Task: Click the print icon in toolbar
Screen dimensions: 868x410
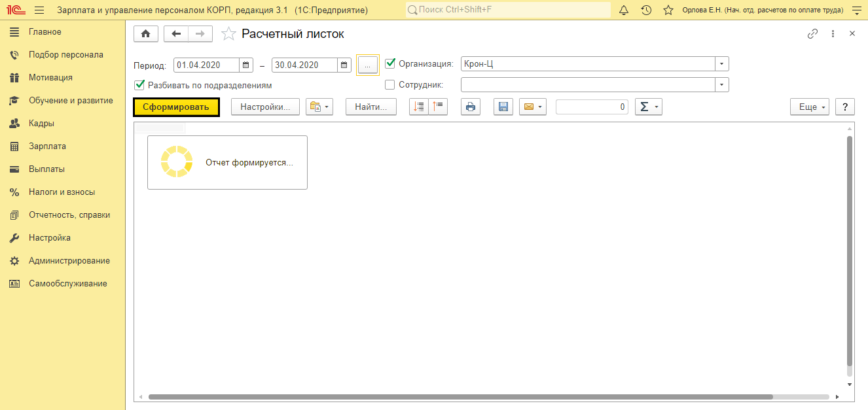Action: [x=471, y=107]
